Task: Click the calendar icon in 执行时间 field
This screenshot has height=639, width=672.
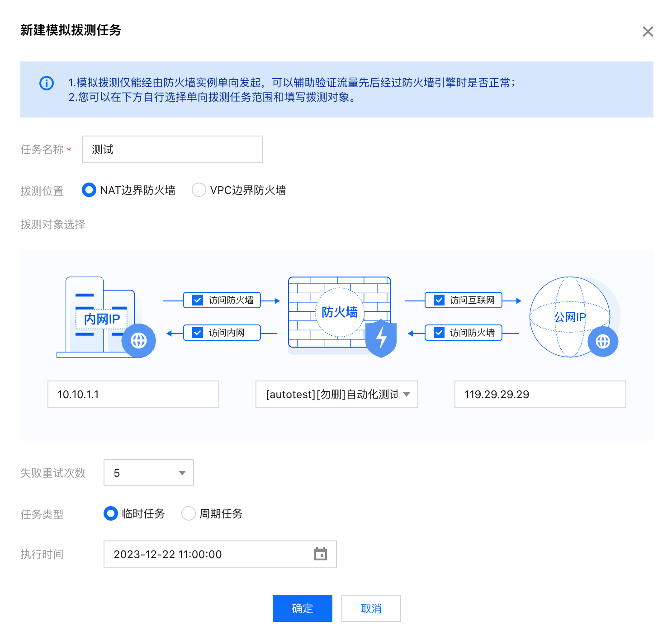Action: pos(320,554)
